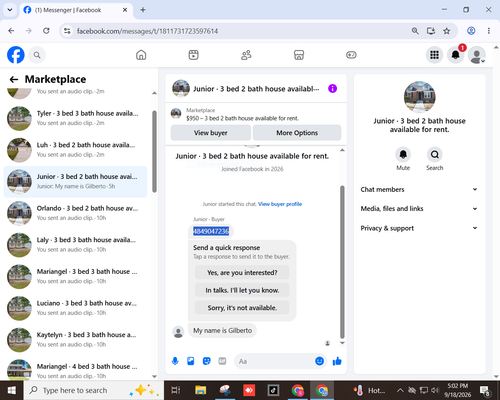Search within the conversation
This screenshot has width=500, height=400.
435,154
